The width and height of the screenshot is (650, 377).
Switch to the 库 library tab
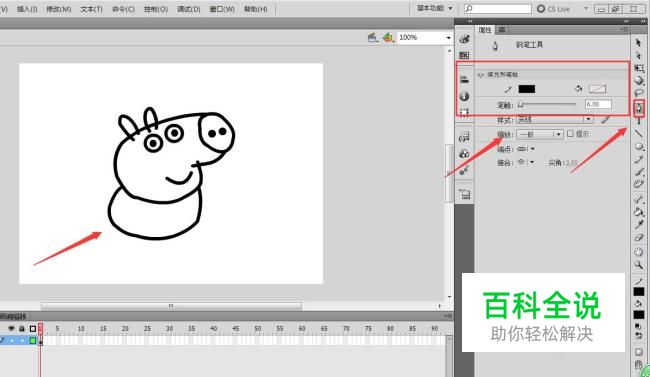point(502,30)
